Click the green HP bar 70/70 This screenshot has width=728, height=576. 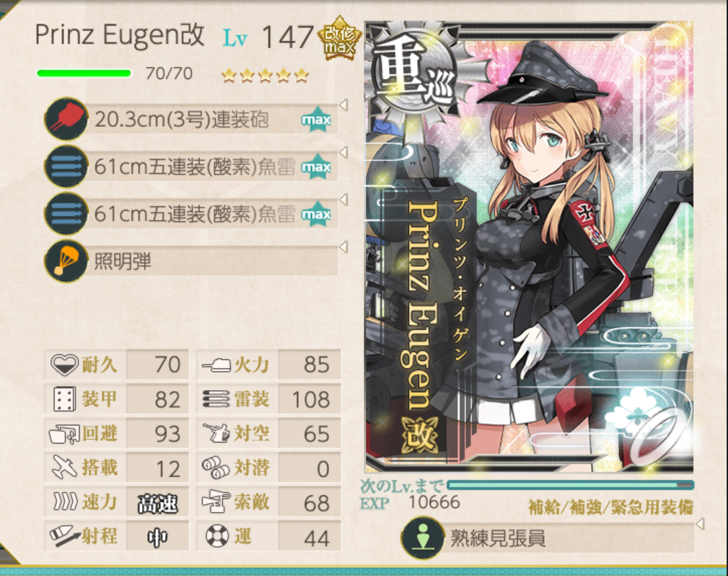tap(84, 73)
